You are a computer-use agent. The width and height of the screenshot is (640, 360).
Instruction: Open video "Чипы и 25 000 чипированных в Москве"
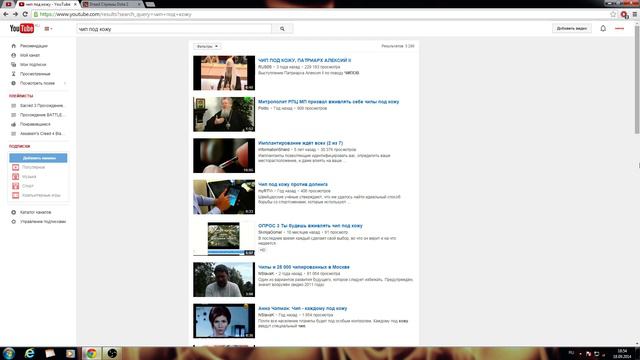pyautogui.click(x=304, y=267)
